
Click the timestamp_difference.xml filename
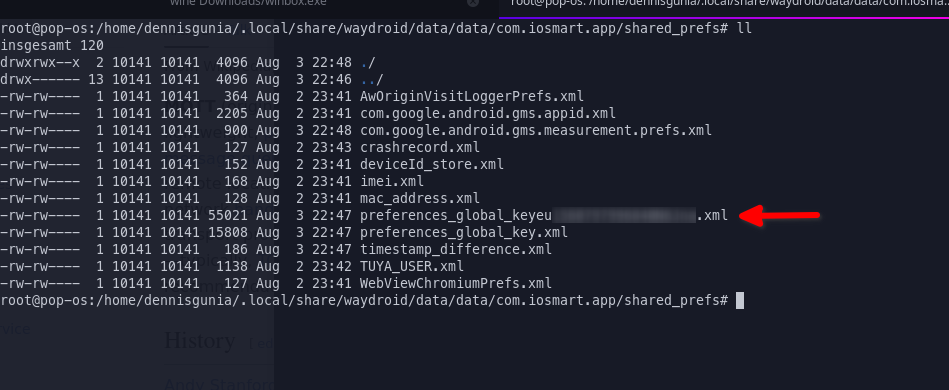click(x=456, y=249)
